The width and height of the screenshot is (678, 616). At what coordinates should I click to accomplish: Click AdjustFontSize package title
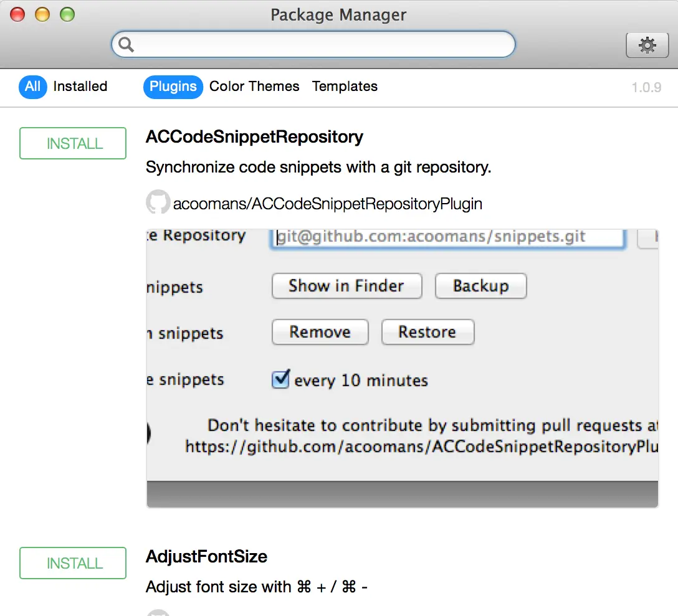[x=207, y=556]
